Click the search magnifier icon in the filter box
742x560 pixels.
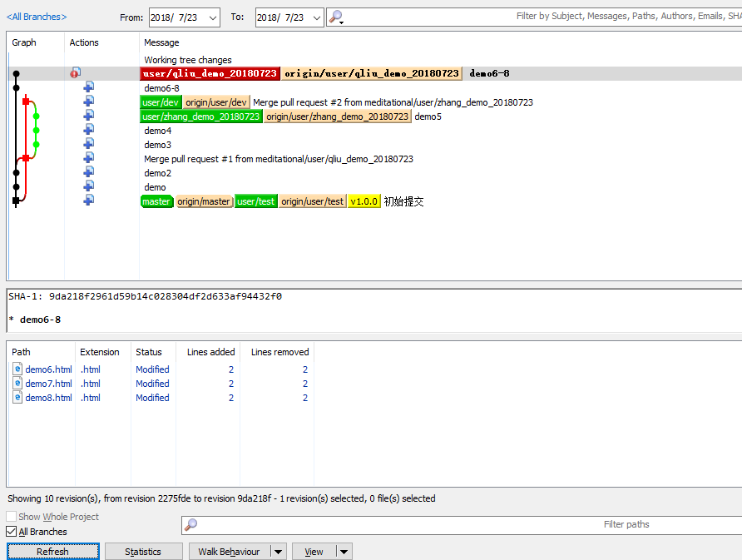tap(334, 17)
